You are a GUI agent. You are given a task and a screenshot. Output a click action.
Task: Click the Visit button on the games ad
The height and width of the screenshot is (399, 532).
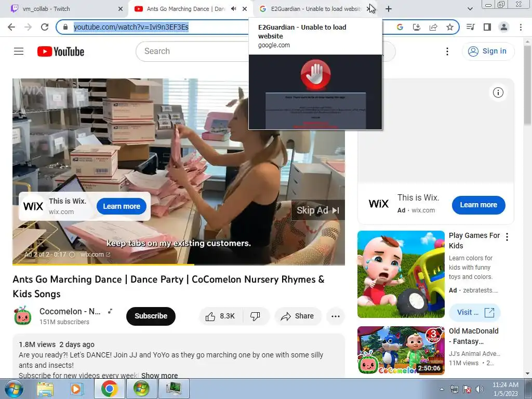(475, 312)
